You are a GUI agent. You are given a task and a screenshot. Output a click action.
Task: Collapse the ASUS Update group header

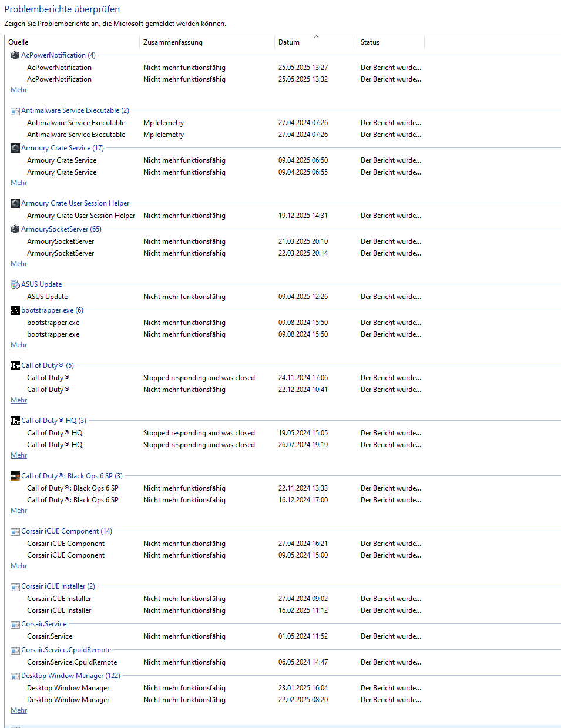coord(41,284)
